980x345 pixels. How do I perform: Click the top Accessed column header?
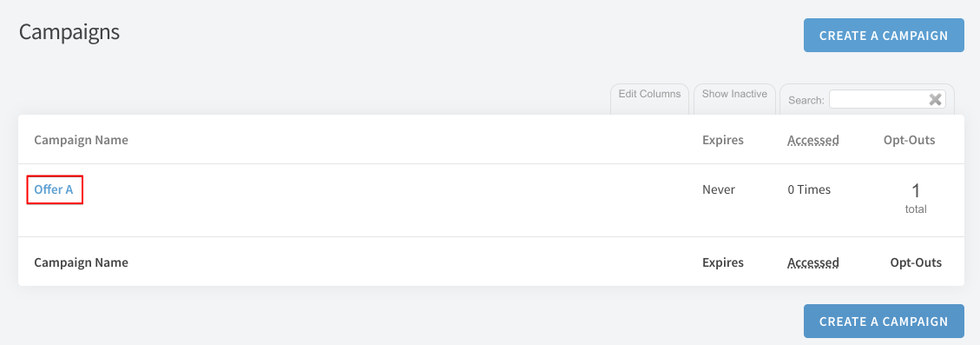(x=813, y=140)
